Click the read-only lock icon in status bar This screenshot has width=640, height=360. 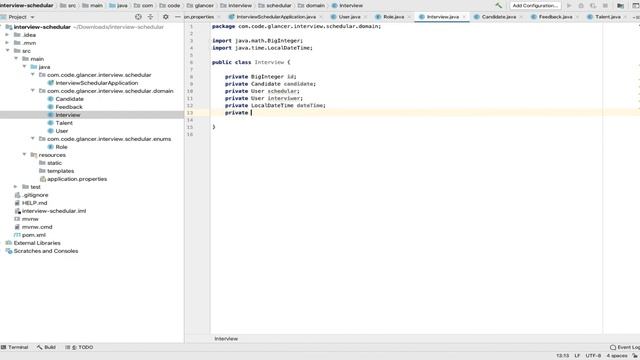(635, 356)
